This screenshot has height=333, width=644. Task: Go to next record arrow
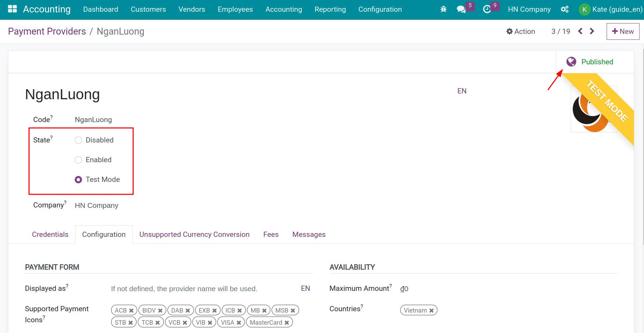[x=592, y=31]
